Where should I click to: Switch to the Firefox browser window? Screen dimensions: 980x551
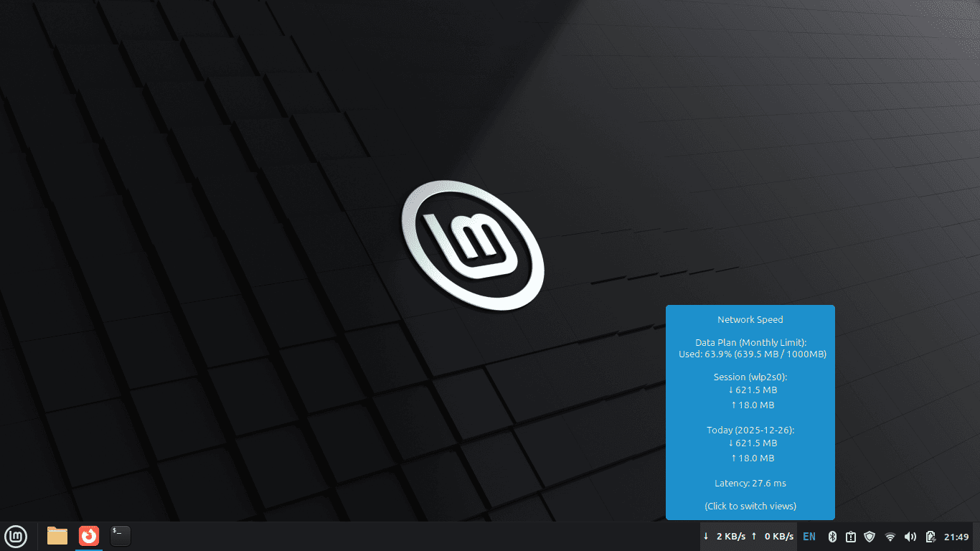[x=89, y=536]
